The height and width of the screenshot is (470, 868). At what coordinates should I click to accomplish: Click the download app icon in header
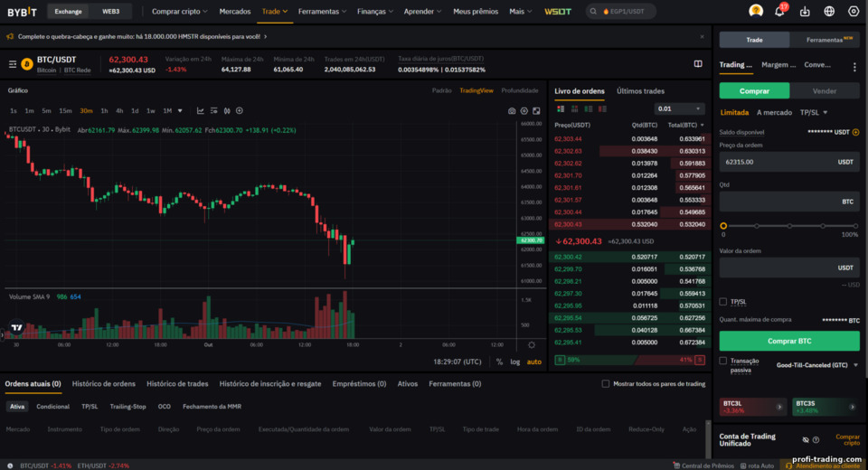805,11
